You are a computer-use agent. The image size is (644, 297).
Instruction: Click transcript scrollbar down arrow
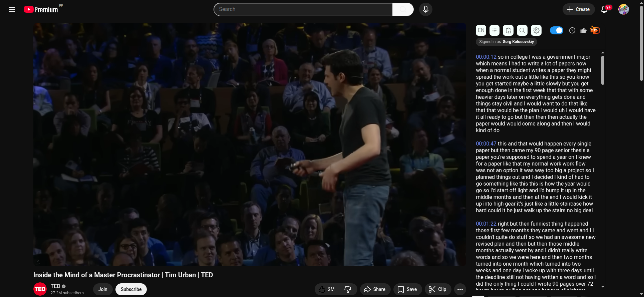tap(603, 287)
